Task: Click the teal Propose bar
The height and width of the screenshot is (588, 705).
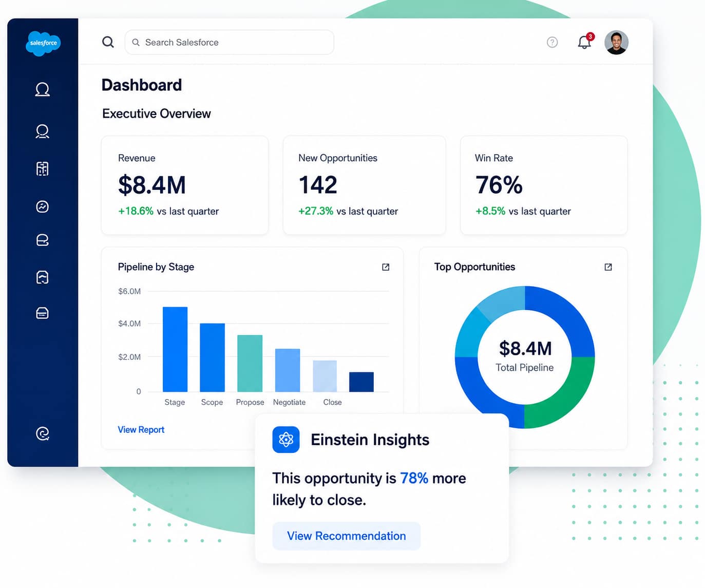Action: 250,364
